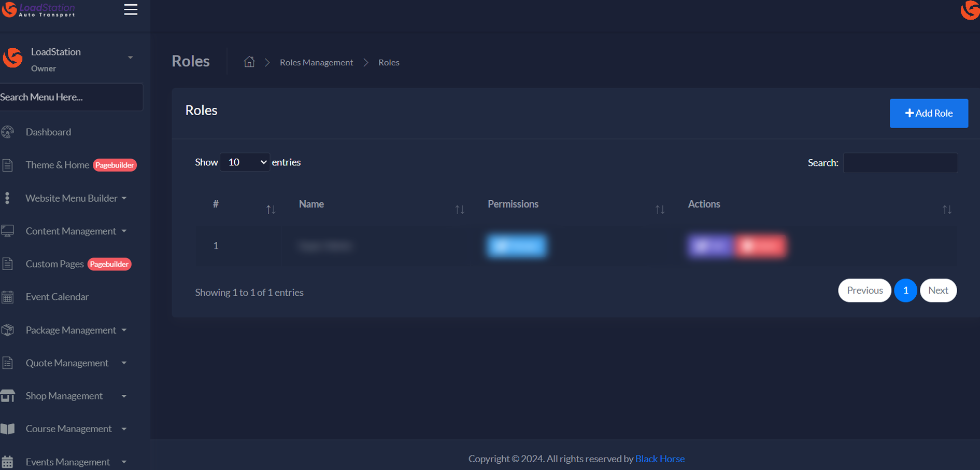Sort by the Permissions column arrows
Viewport: 980px width, 470px height.
[659, 210]
